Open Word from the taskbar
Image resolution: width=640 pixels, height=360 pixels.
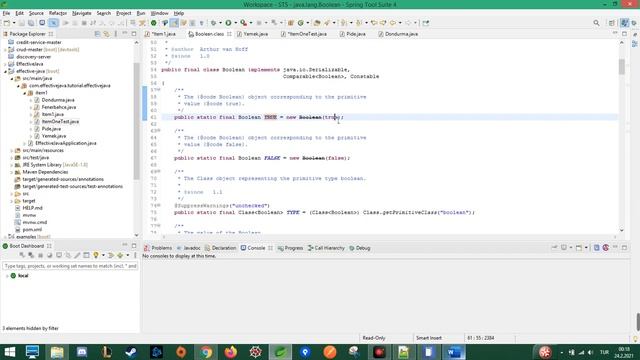pyautogui.click(x=454, y=352)
